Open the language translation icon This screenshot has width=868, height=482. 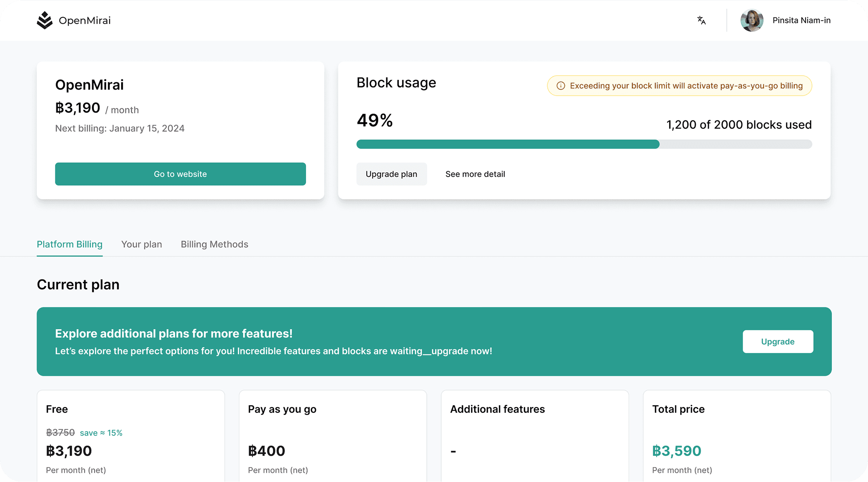click(x=701, y=20)
